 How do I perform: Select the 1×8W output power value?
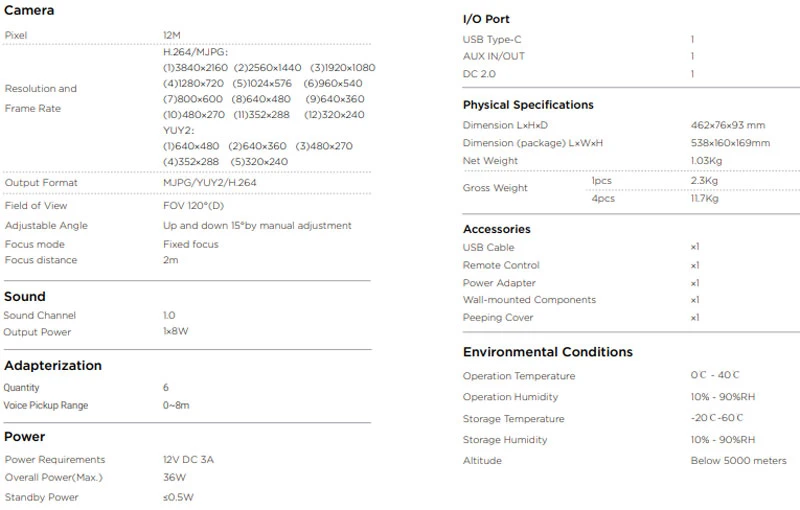click(x=179, y=332)
